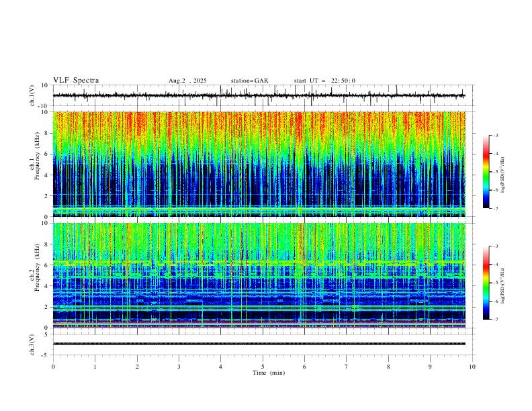Viewport: 532px width, 411px height.
Task: Click the "-5" label on ch.1 color scale
Action: pos(496,172)
